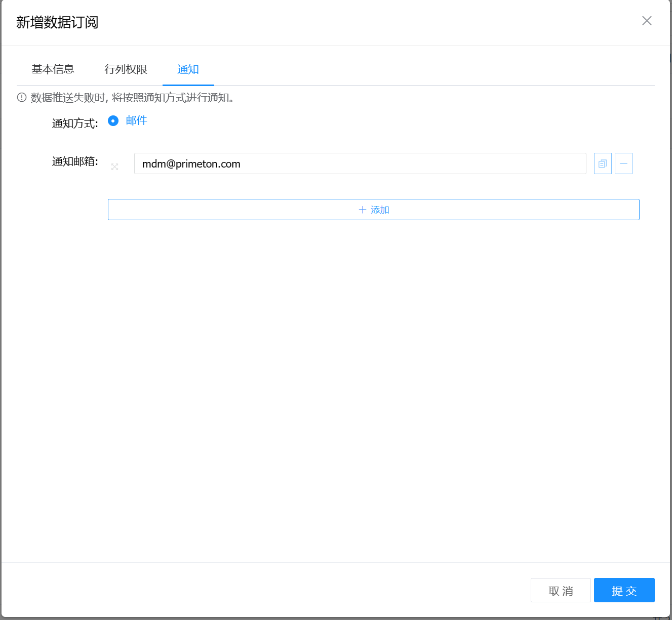Click the 通知邮箱 label
Viewport: 672px width, 620px height.
coord(75,161)
